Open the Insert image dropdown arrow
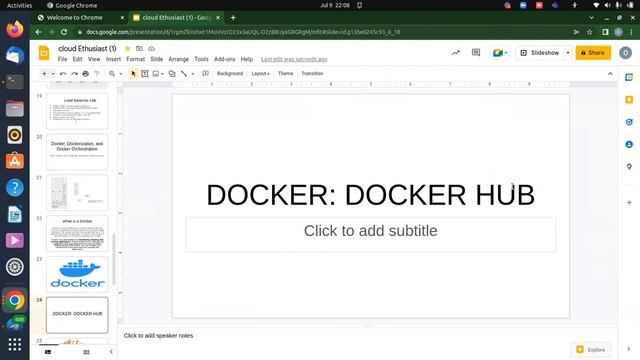The width and height of the screenshot is (640, 360). (162, 74)
